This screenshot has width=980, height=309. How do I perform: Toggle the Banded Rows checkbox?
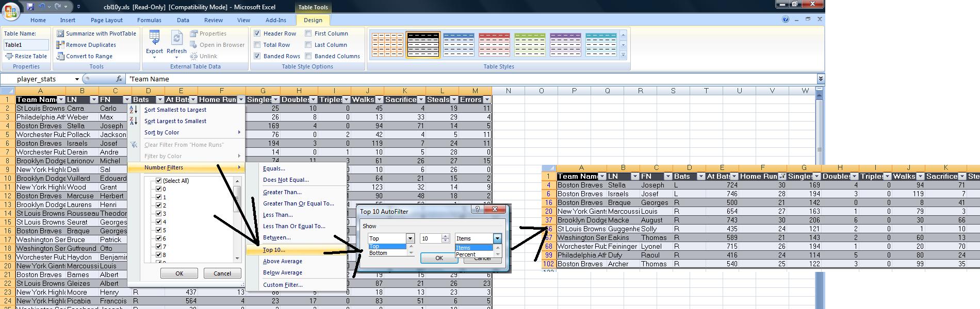[257, 56]
